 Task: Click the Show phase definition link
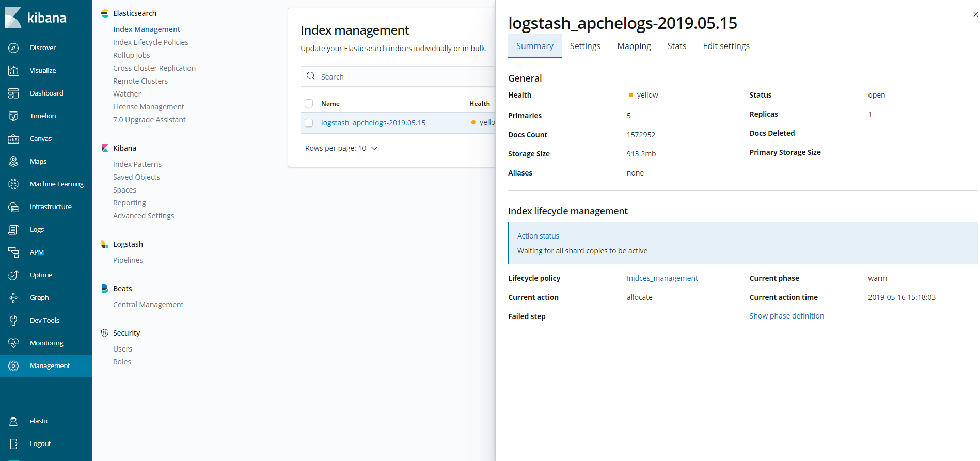pyautogui.click(x=786, y=316)
